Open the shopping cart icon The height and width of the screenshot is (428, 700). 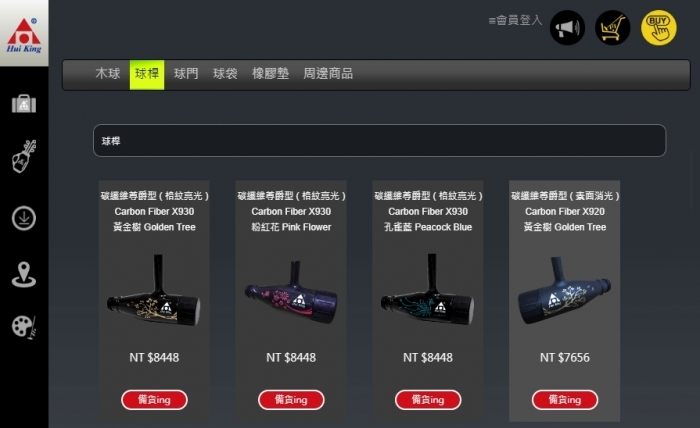click(612, 28)
